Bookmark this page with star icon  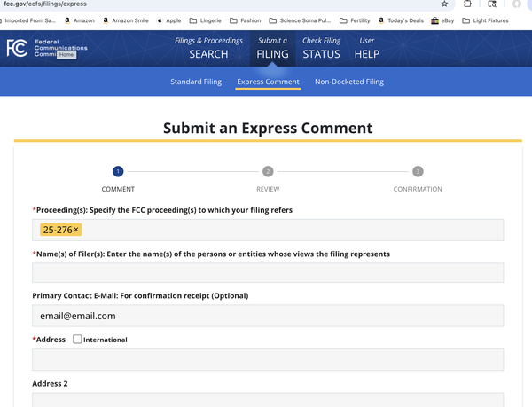pyautogui.click(x=444, y=4)
